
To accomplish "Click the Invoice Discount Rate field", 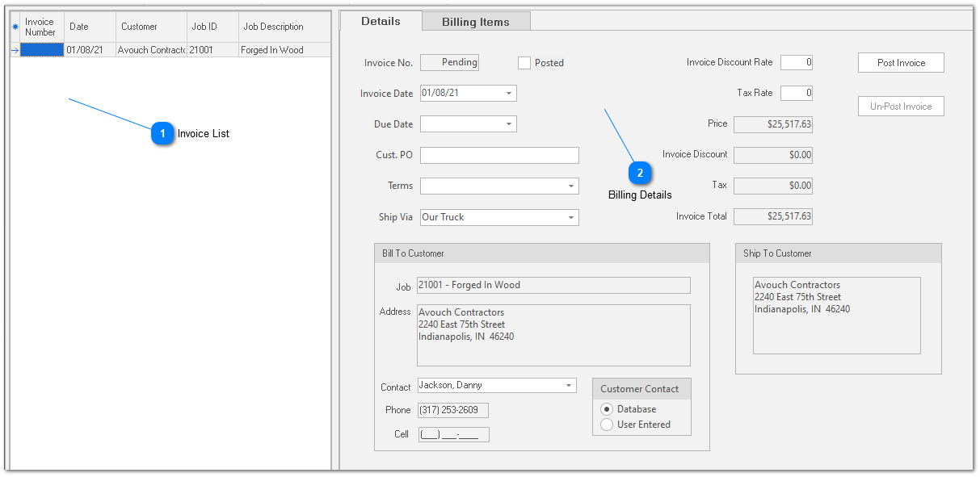I will tap(796, 62).
